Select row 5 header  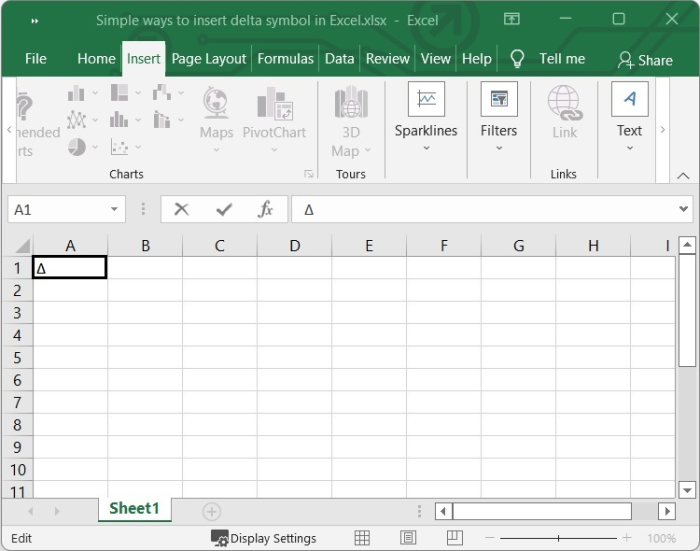pyautogui.click(x=17, y=358)
